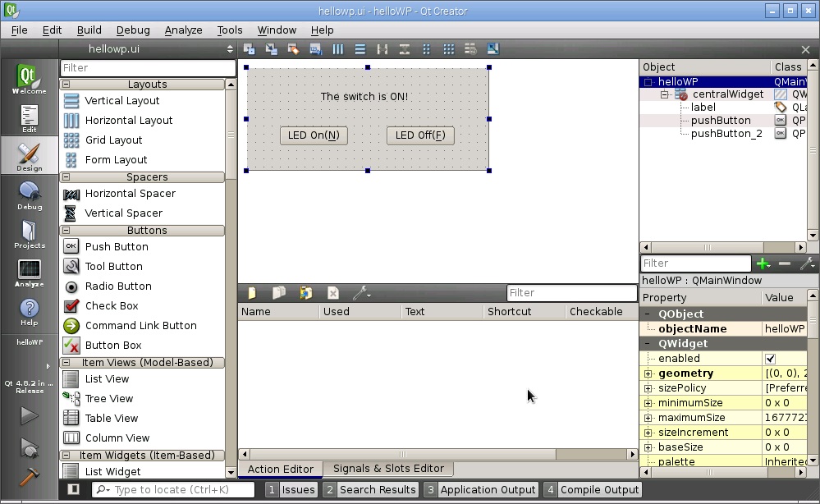The image size is (820, 504).
Task: Click the Build hammer icon
Action: click(x=30, y=477)
